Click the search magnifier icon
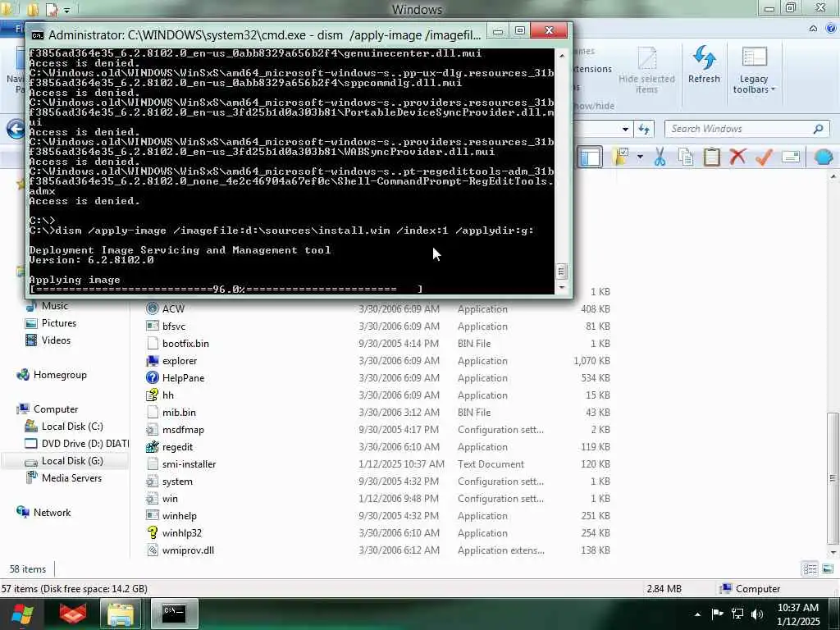840x630 pixels. pyautogui.click(x=818, y=129)
